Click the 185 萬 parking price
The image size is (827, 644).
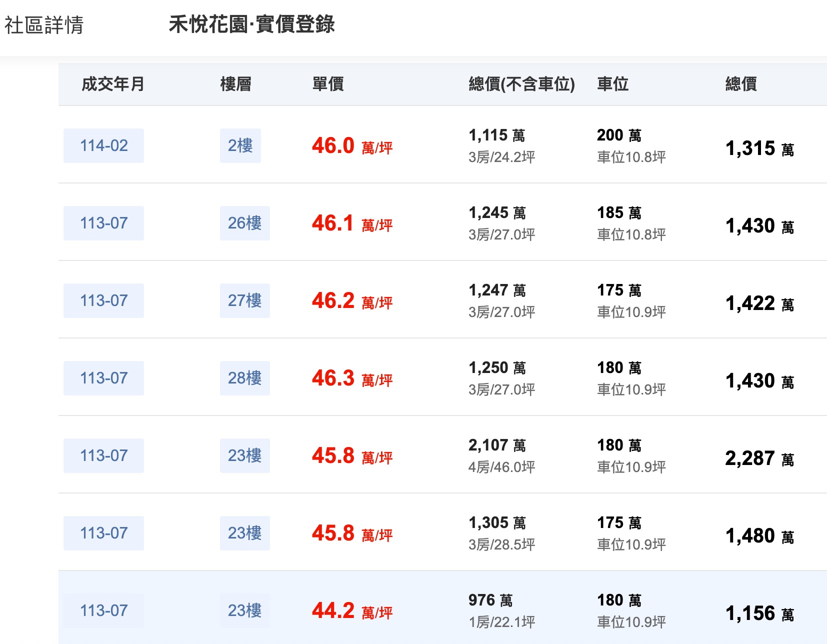[x=619, y=212]
